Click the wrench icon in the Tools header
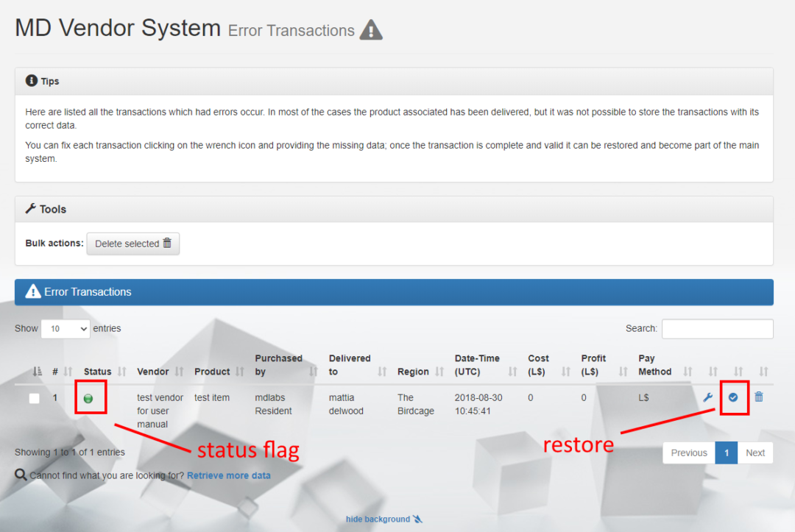795x532 pixels. pyautogui.click(x=29, y=209)
